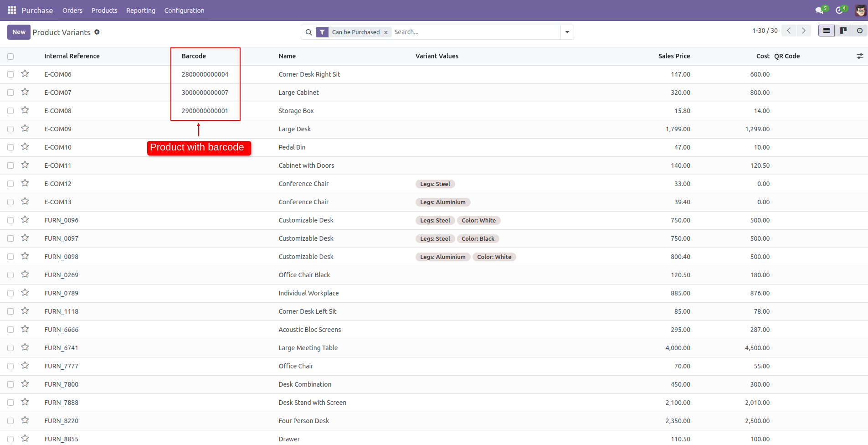Open the apps grid home menu

coord(12,10)
